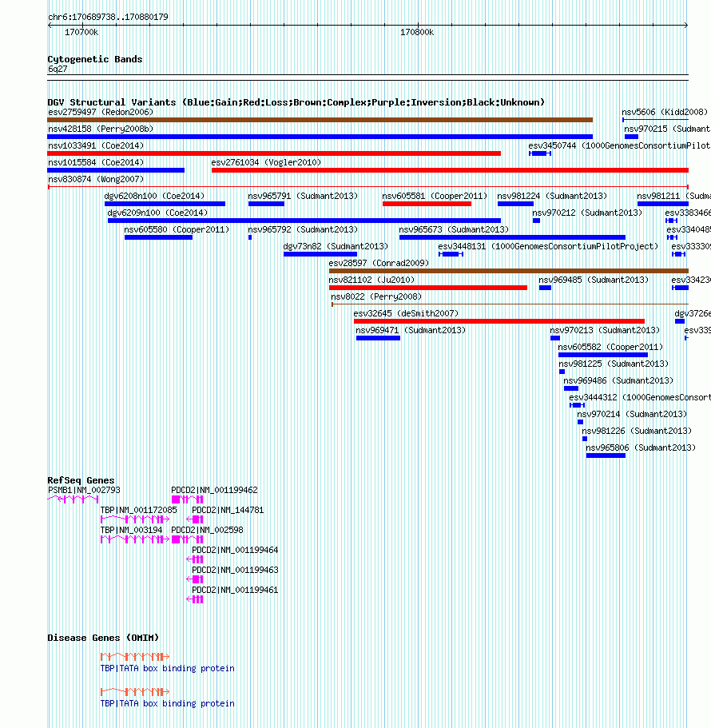Click the Disease Genes (OMIM) track title

point(103,638)
